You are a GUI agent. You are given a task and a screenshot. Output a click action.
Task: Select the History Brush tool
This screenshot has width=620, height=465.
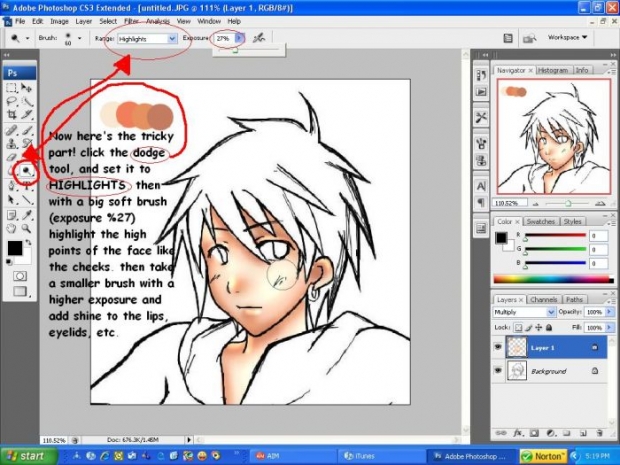pos(26,143)
